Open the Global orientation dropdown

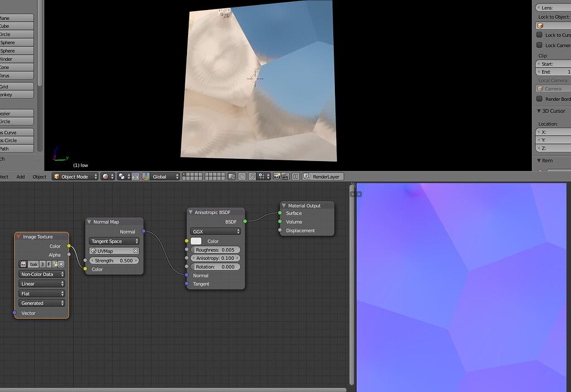161,176
